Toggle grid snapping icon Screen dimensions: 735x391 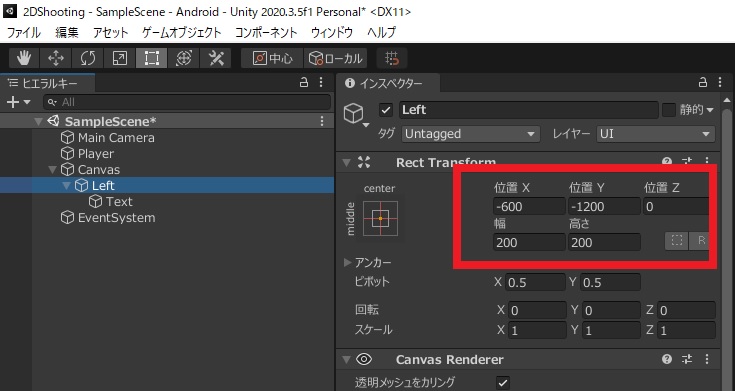tap(392, 58)
